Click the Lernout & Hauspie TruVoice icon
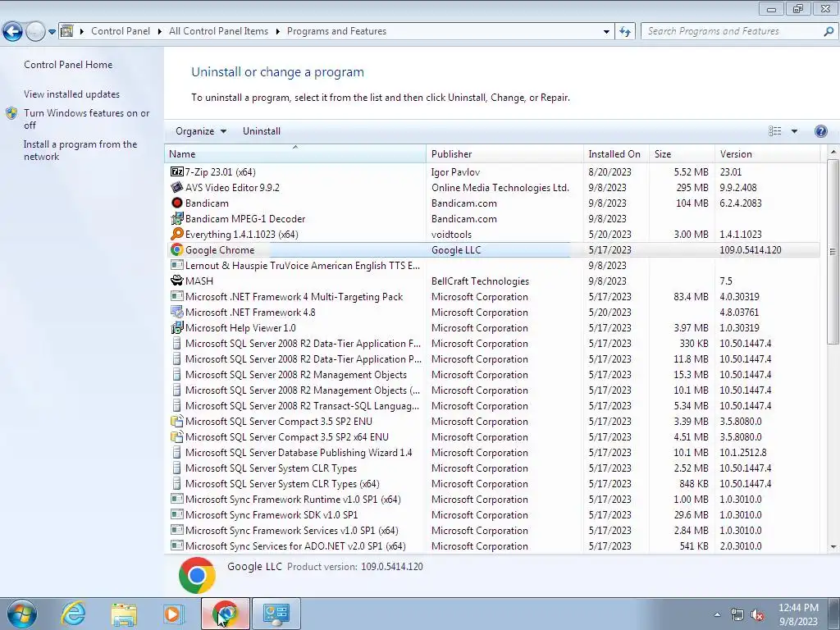The image size is (840, 630). (x=177, y=265)
